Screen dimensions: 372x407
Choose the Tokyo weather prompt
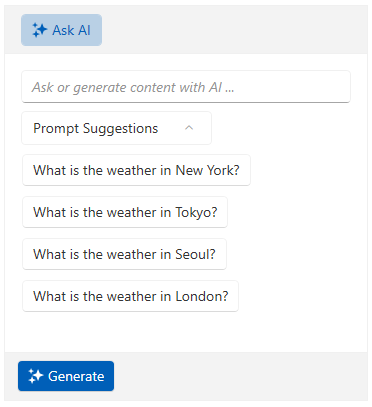125,212
